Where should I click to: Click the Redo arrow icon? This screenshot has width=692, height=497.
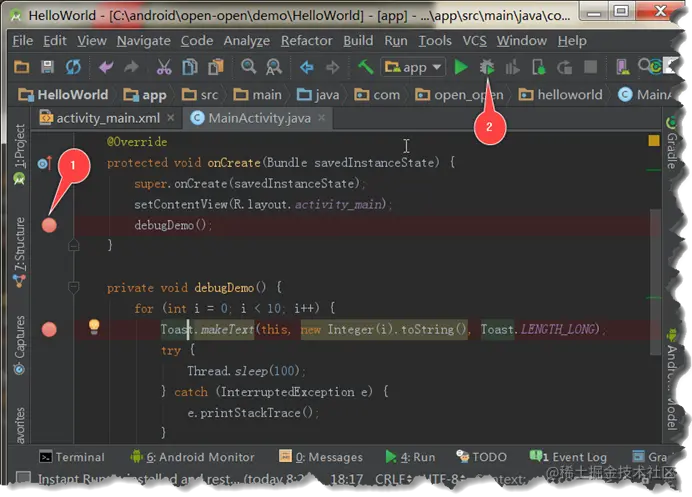131,67
